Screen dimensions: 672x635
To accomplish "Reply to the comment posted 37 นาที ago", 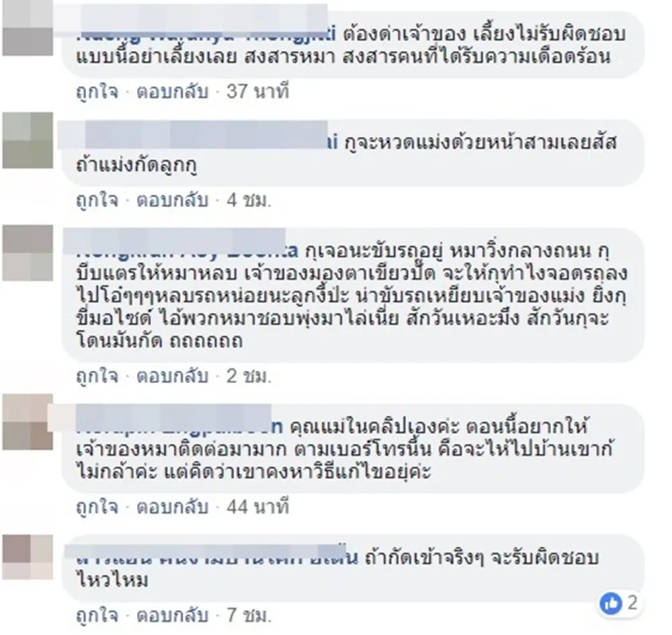I will click(x=172, y=91).
